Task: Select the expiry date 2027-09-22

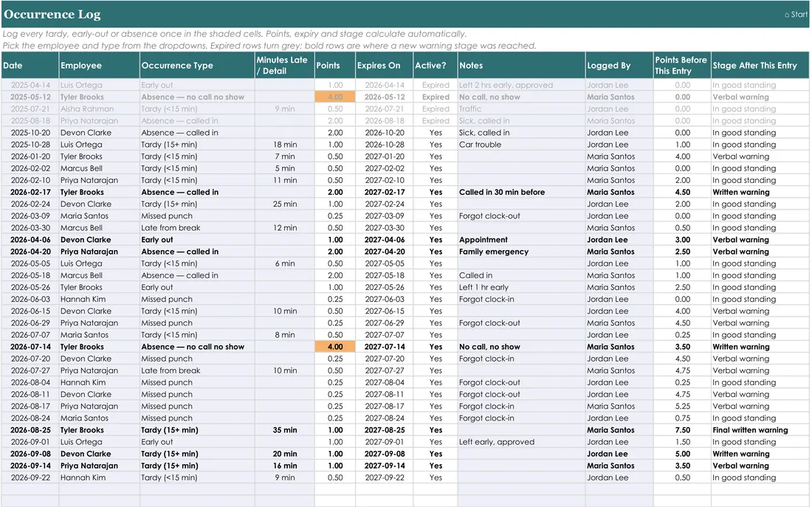Action: [x=384, y=478]
